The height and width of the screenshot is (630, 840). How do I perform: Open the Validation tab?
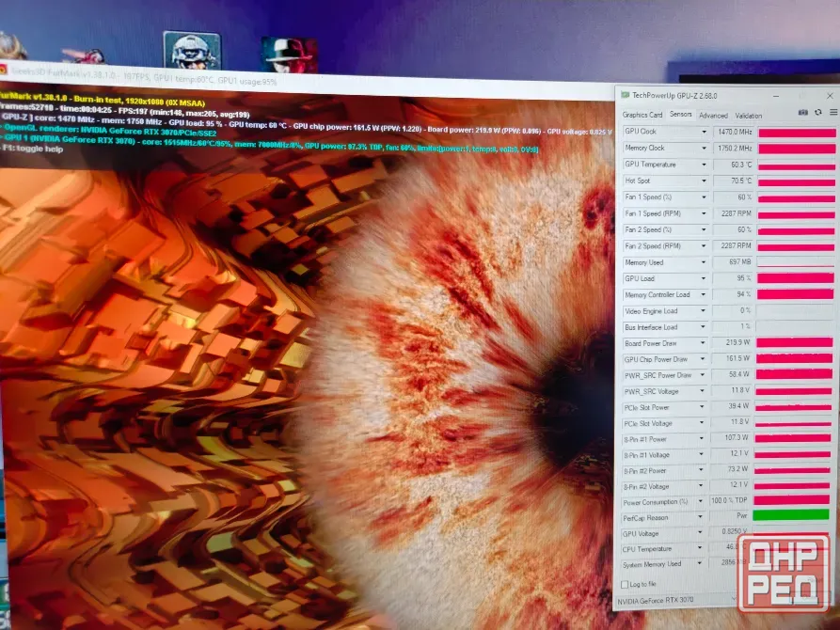pos(749,116)
